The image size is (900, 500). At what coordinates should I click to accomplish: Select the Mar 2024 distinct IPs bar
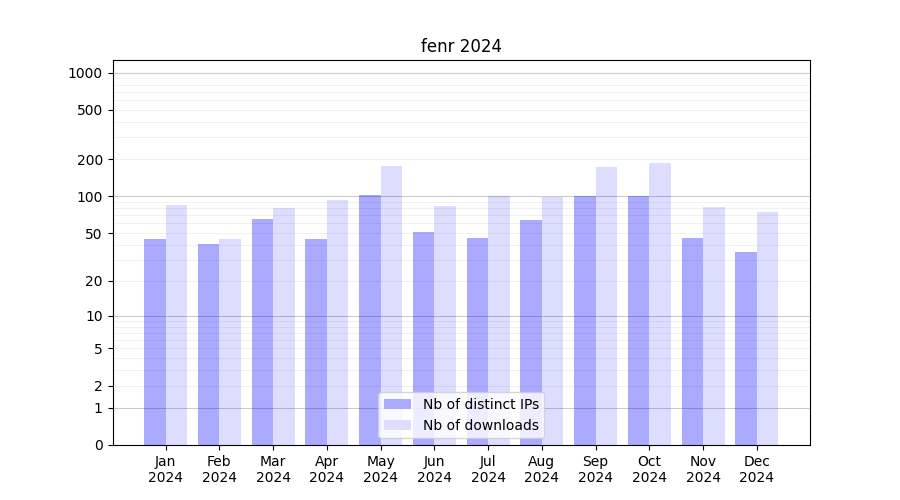tap(262, 330)
